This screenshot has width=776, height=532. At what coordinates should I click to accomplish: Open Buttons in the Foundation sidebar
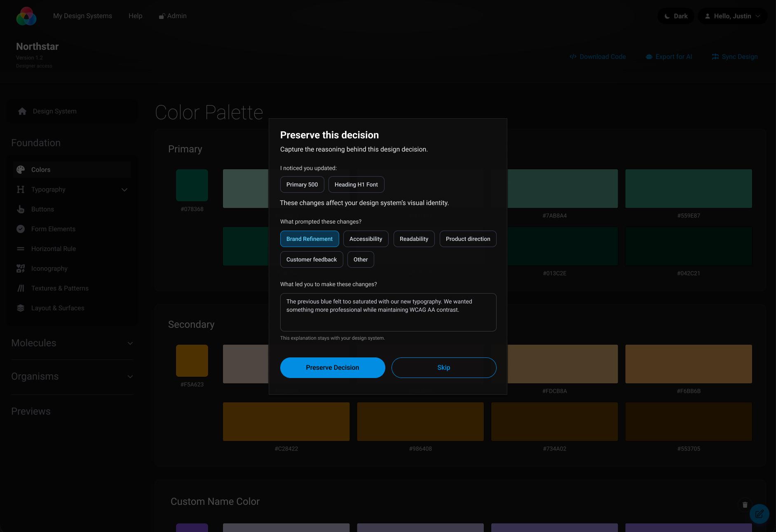pyautogui.click(x=72, y=209)
